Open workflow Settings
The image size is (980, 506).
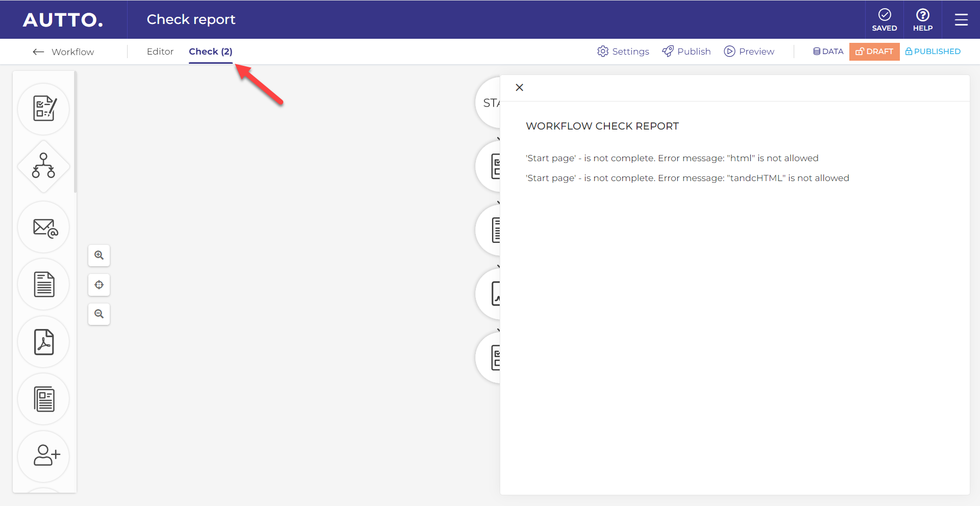(x=623, y=52)
